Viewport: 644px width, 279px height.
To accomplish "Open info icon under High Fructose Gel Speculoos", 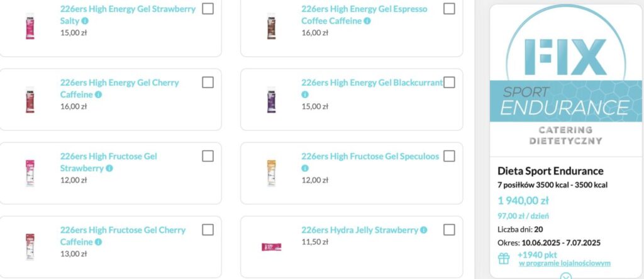I will (305, 168).
